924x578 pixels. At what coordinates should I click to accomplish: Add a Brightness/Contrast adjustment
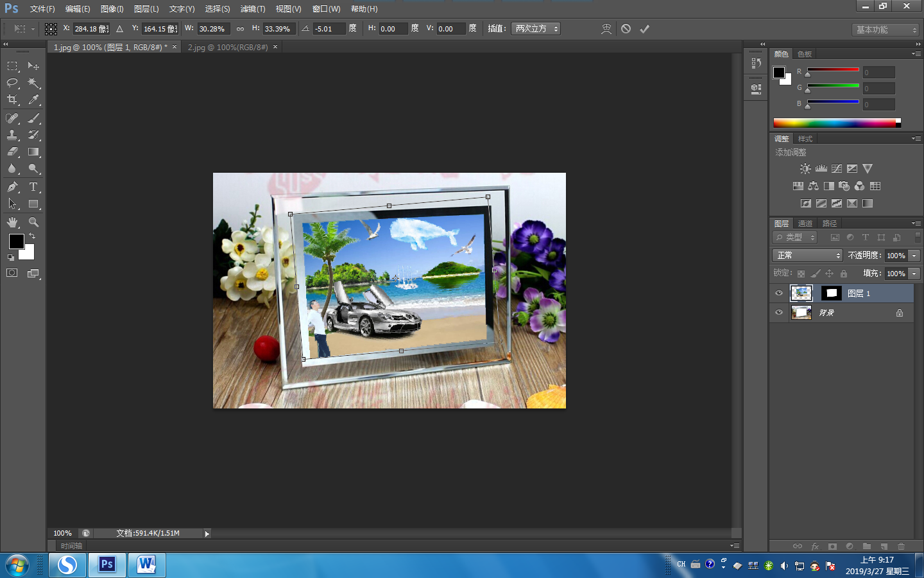(805, 168)
